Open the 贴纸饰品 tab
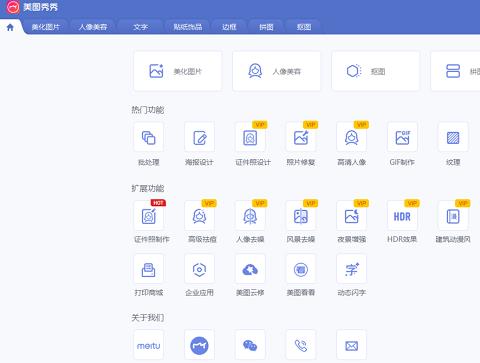Viewport: 480px width, 363px height. pos(188,27)
